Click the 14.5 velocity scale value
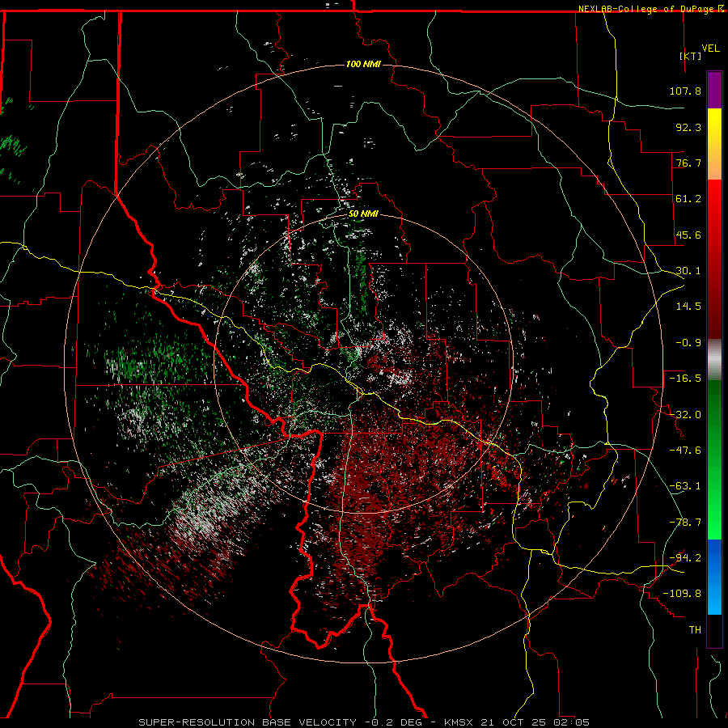 click(688, 307)
